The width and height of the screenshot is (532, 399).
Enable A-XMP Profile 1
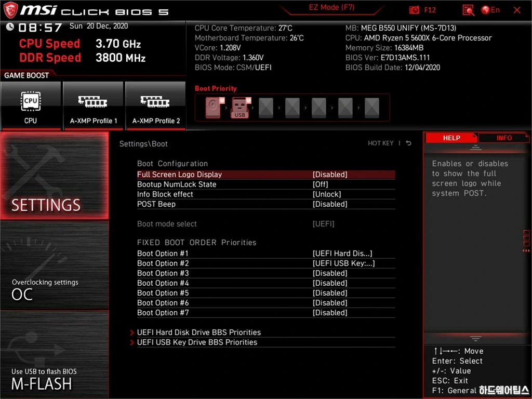point(94,105)
